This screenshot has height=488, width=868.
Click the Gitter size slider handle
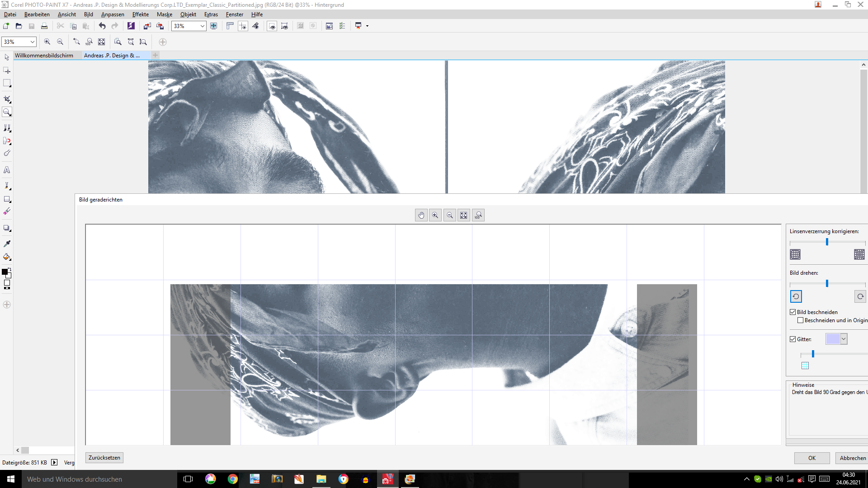click(813, 354)
